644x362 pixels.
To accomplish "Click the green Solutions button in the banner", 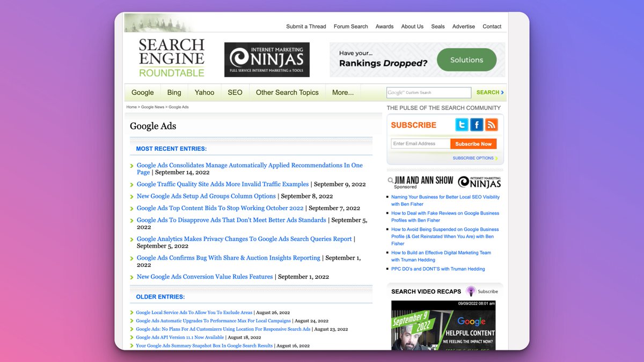I will pos(466,60).
